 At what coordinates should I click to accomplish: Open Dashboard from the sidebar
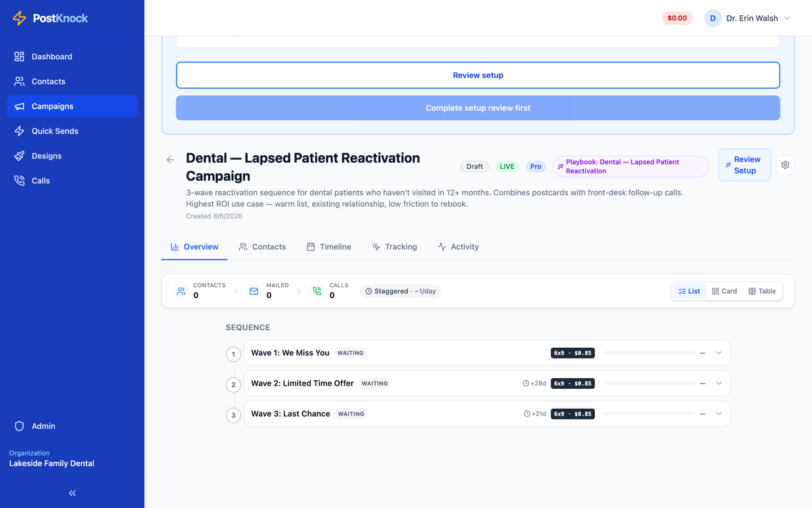(x=72, y=56)
